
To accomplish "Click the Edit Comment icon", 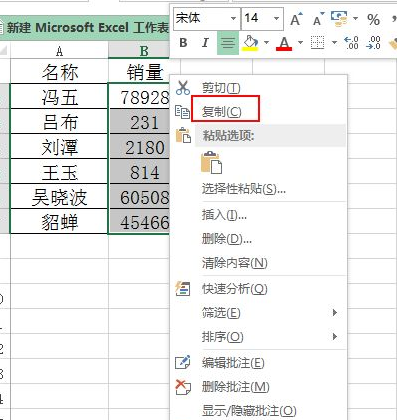I will pyautogui.click(x=183, y=362).
